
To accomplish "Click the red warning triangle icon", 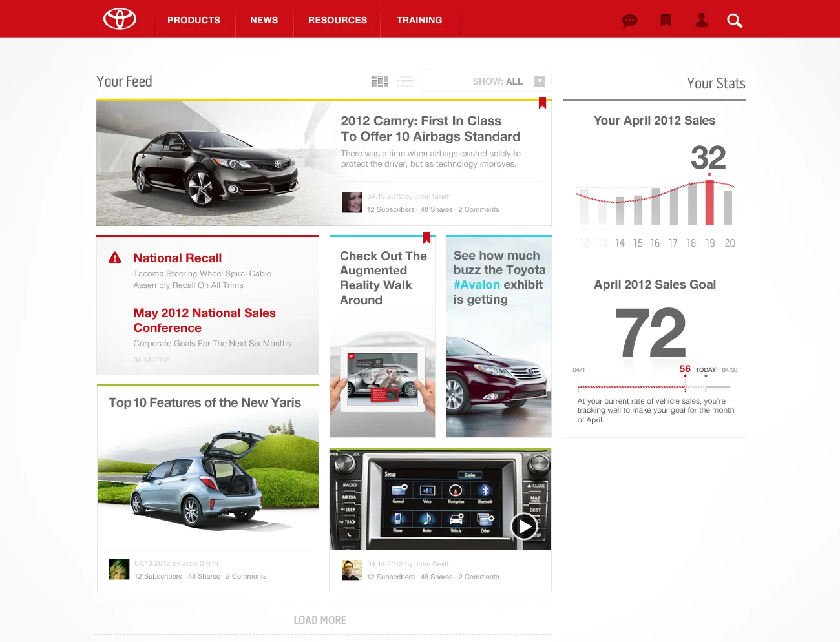I will (115, 258).
